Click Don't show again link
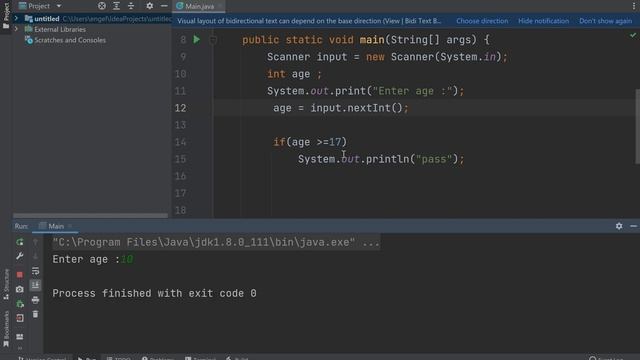This screenshot has width=640, height=360. (605, 21)
